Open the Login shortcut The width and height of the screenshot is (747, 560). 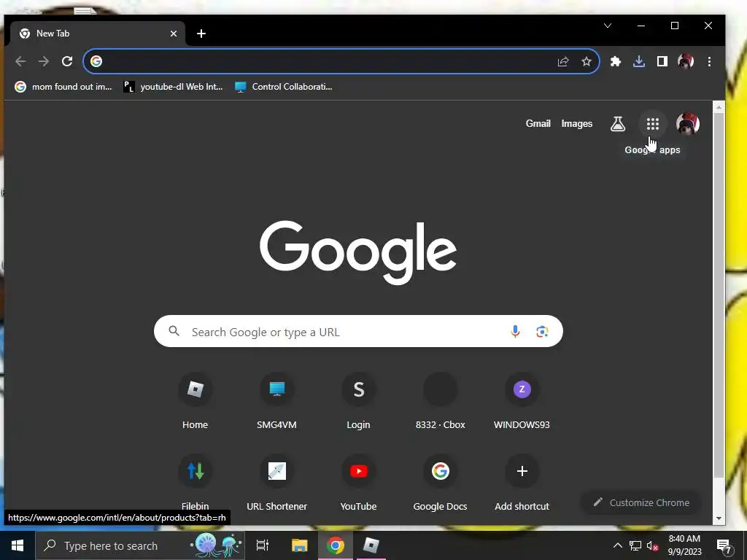tap(358, 402)
